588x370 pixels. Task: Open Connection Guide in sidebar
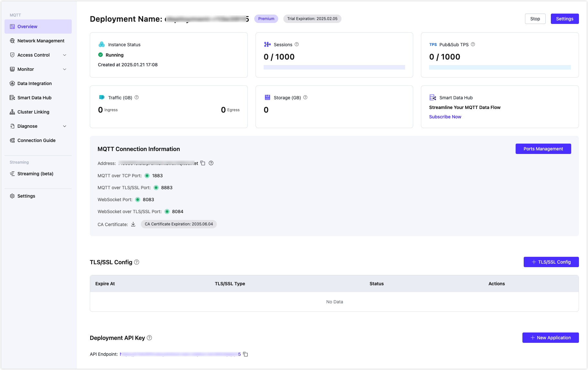pos(38,140)
